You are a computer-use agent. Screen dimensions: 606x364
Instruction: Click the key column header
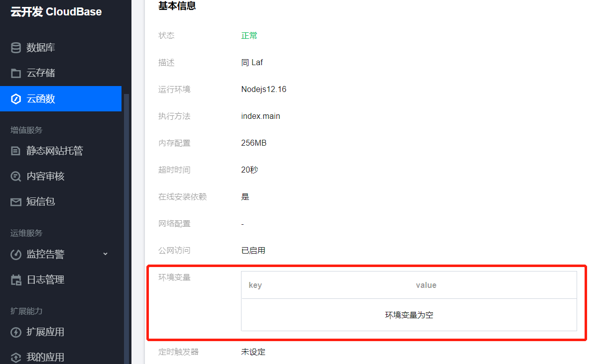pos(255,285)
